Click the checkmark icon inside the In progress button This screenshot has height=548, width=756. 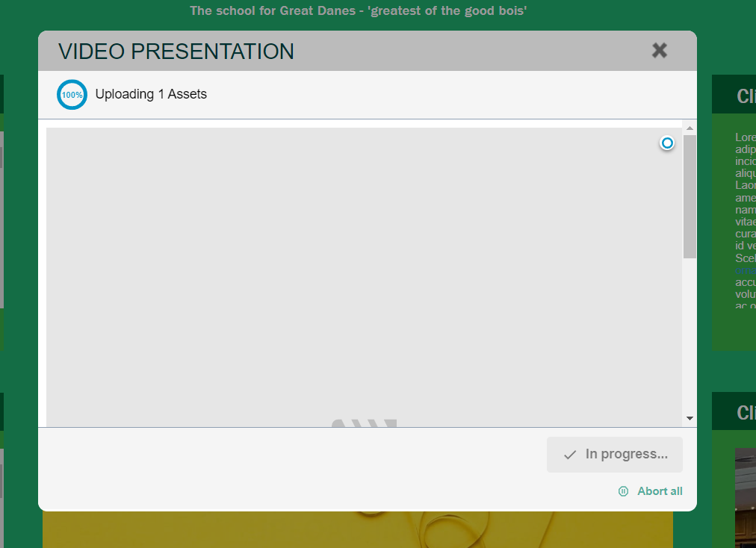[570, 454]
